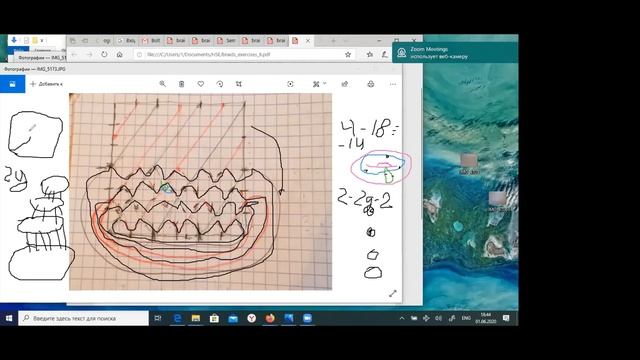Click the browser refresh button
The height and width of the screenshot is (360, 640).
click(104, 54)
